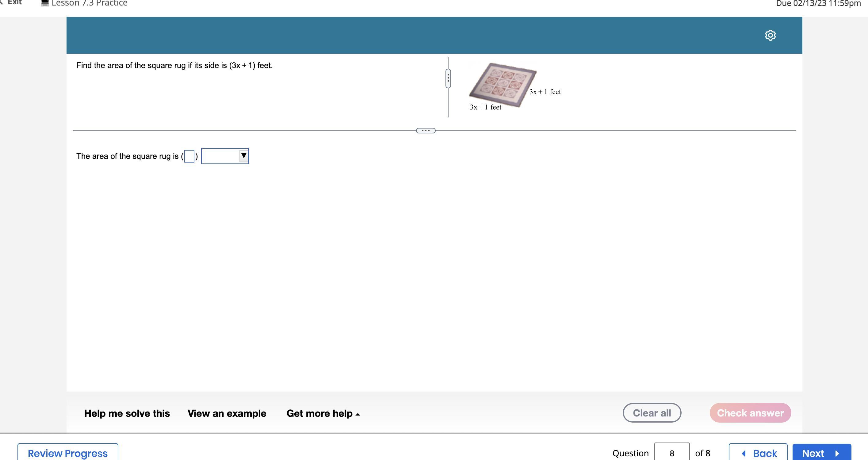Click the horizontal ellipsis divider handle

point(426,130)
